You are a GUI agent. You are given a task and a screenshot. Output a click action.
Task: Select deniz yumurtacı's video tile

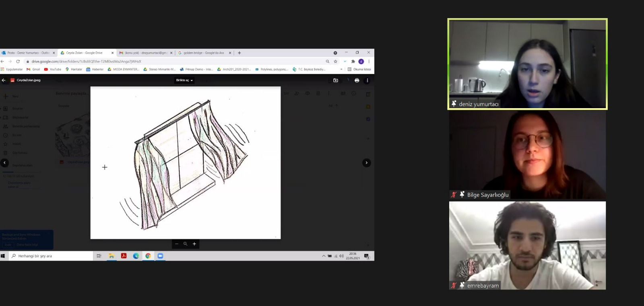527,64
